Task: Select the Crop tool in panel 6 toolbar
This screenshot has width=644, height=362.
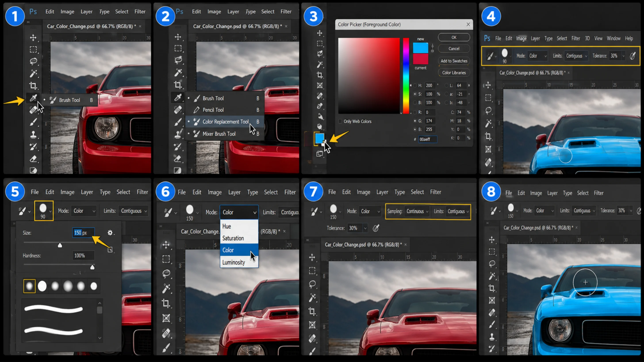Action: coord(166,303)
